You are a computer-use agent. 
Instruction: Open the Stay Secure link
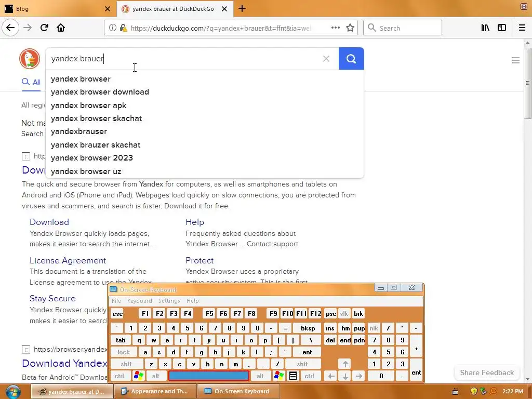pyautogui.click(x=52, y=298)
